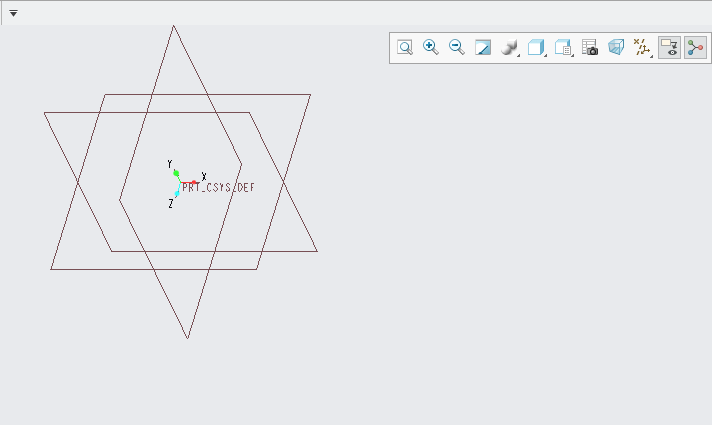Expand the small black triangle menu top-left
The width and height of the screenshot is (712, 425).
13,13
